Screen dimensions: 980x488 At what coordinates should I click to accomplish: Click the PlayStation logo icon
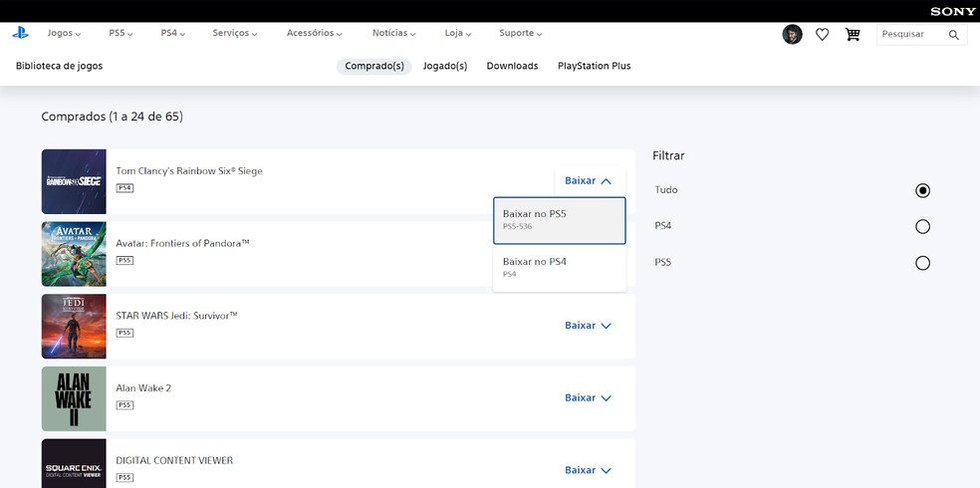pos(20,33)
